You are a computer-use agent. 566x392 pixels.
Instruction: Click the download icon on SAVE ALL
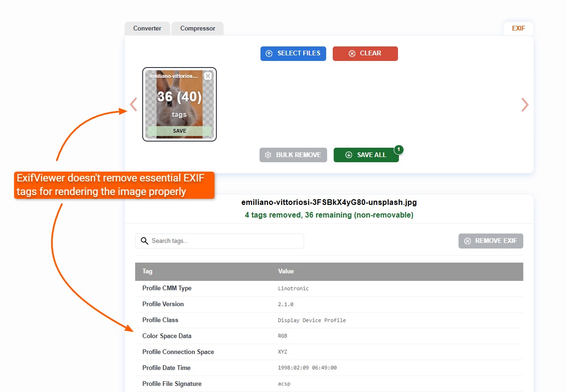tap(348, 155)
